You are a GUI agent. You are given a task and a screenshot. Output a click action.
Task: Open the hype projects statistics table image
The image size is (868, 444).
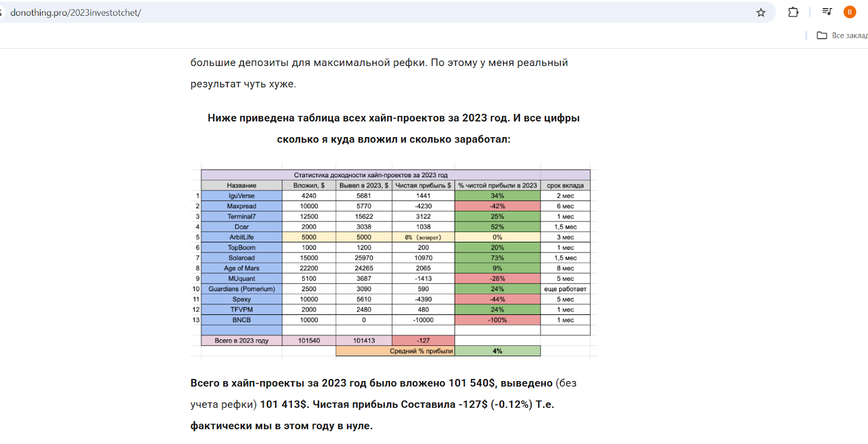pyautogui.click(x=394, y=261)
